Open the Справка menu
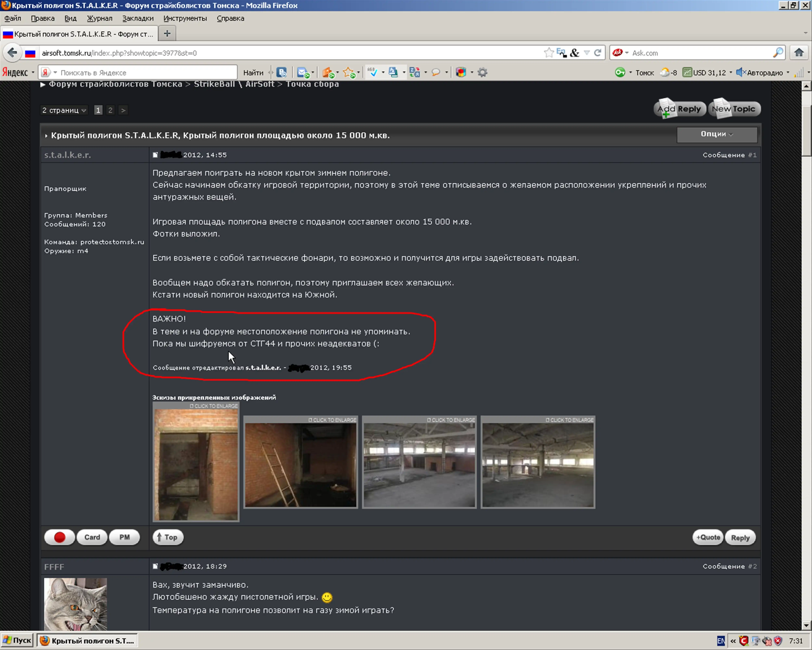The width and height of the screenshot is (812, 650). [230, 19]
